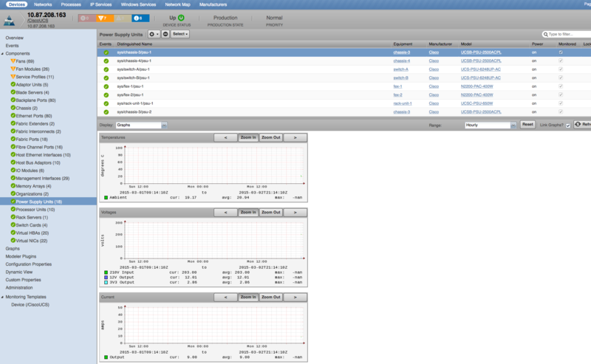Click the Virtual NICs green status icon

pyautogui.click(x=13, y=241)
